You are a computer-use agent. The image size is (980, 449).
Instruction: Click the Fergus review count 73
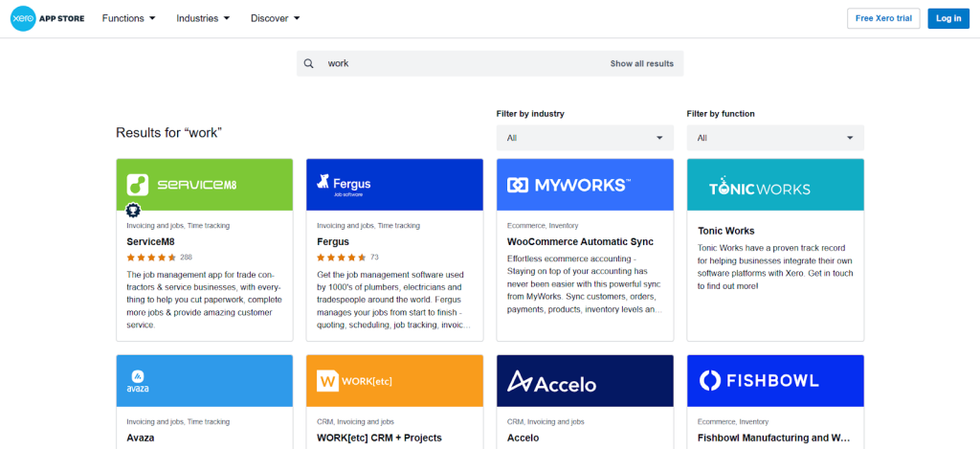click(x=374, y=257)
